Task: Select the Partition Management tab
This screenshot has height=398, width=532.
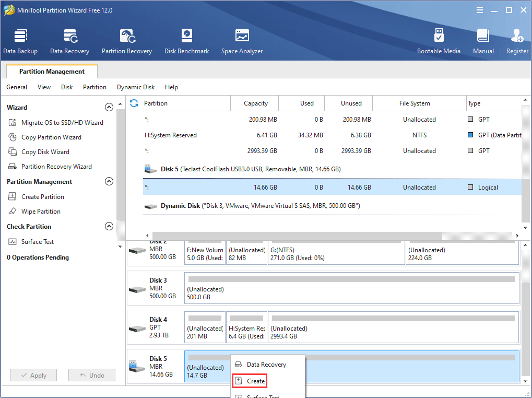Action: [x=52, y=71]
